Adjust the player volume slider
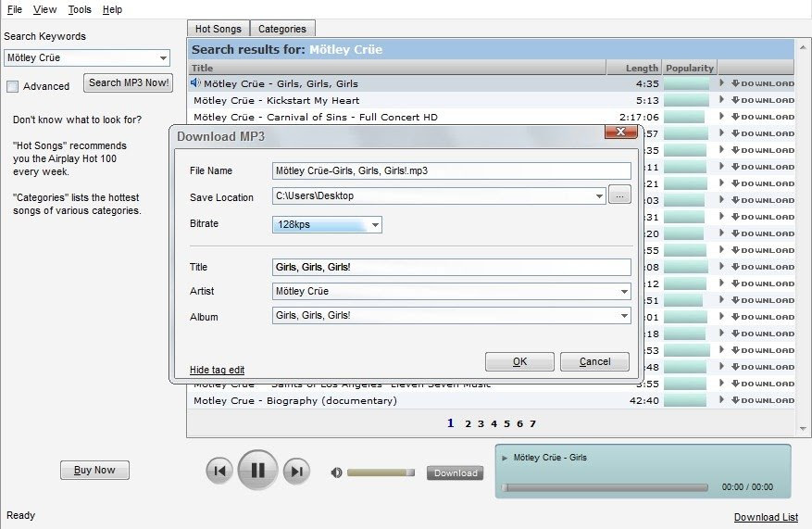 (381, 472)
